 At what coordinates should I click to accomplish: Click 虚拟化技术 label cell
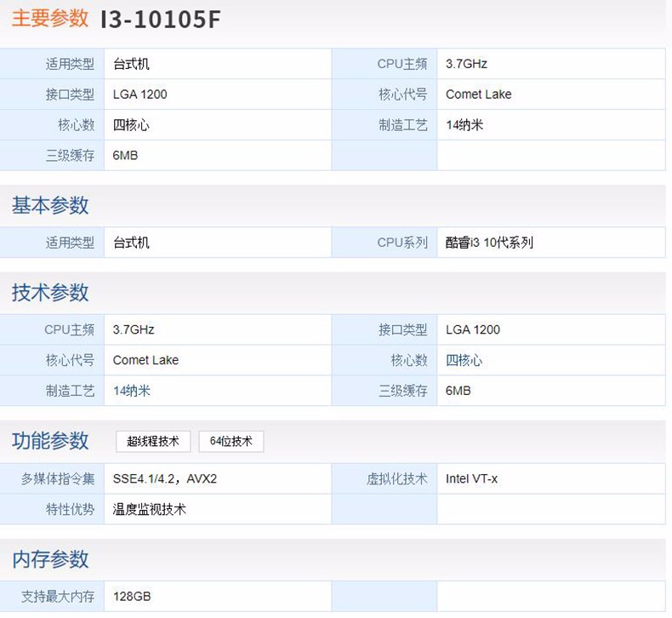tap(384, 478)
